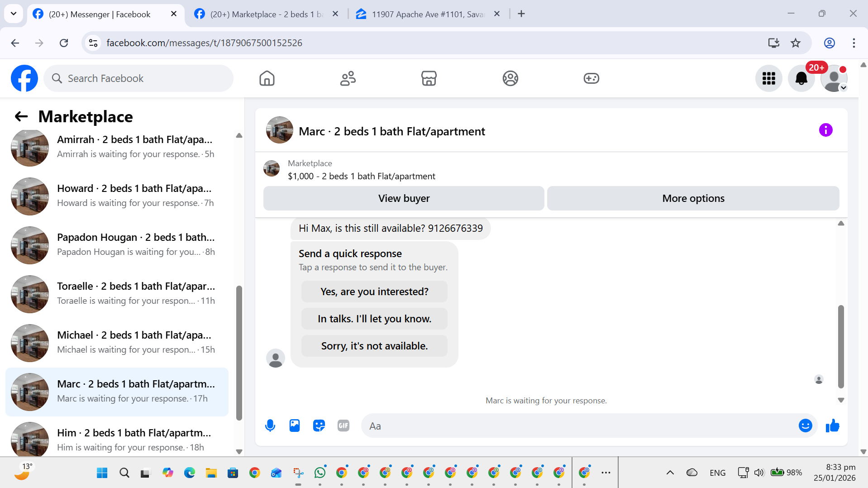Screen dimensions: 868x488
Task: Click More options button
Action: click(x=693, y=198)
